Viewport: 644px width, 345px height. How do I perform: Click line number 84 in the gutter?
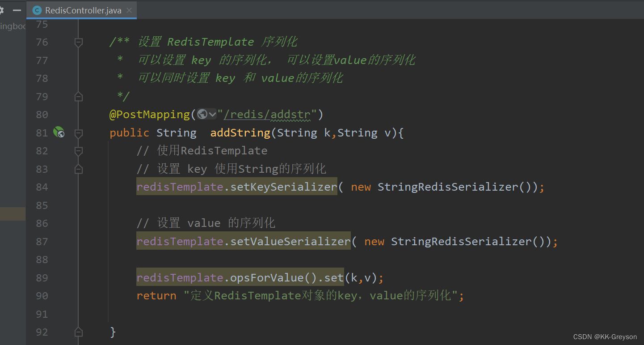click(x=42, y=187)
